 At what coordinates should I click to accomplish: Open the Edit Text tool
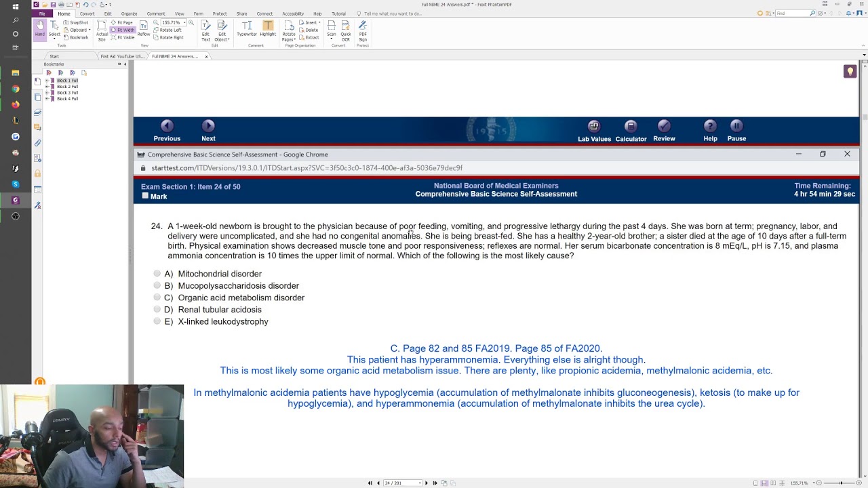[x=205, y=30]
